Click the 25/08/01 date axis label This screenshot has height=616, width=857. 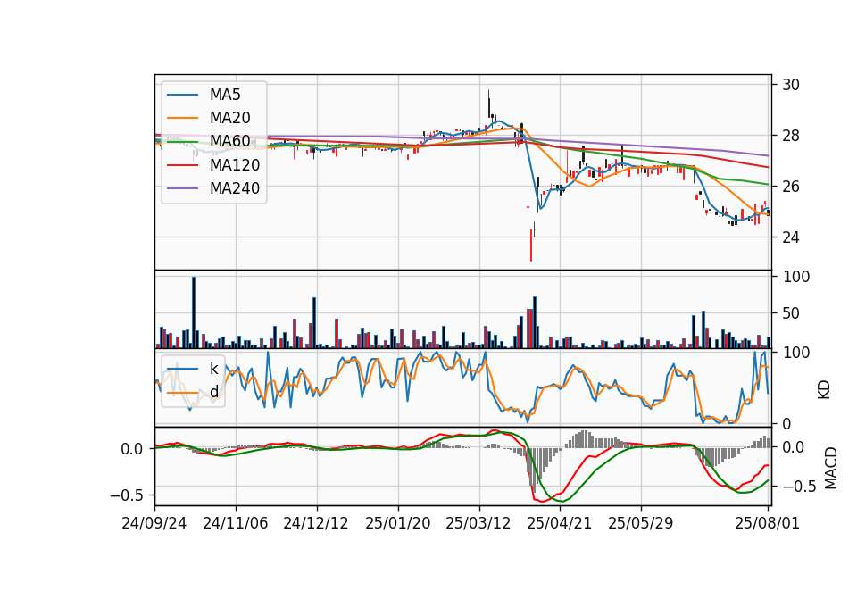point(768,523)
